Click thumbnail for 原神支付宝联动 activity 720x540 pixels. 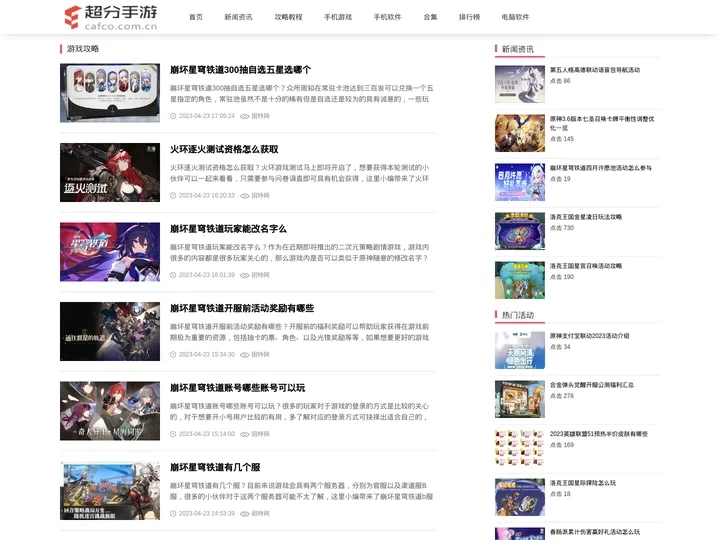point(520,350)
